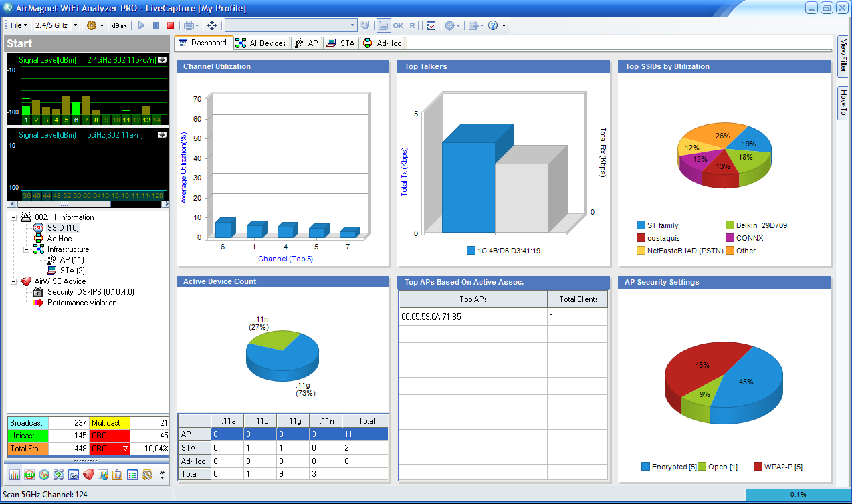This screenshot has width=852, height=504.
Task: Click the four-arrow icon in the toolbar
Action: [212, 25]
